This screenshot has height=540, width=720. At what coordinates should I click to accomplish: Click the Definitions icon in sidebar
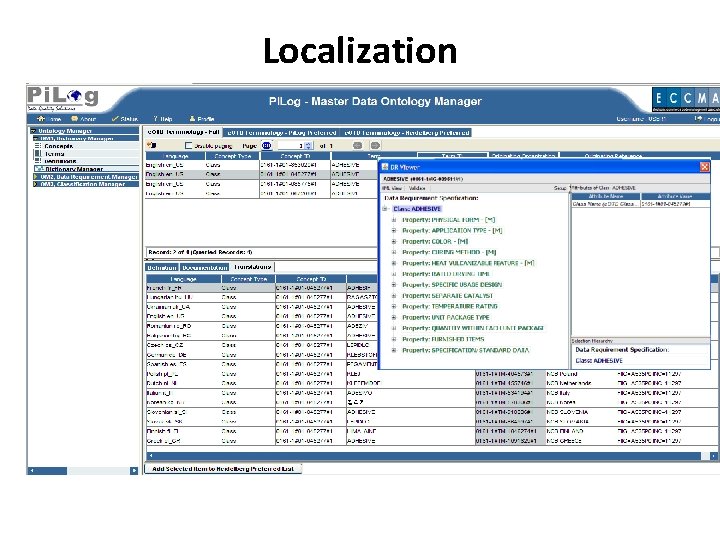point(38,161)
